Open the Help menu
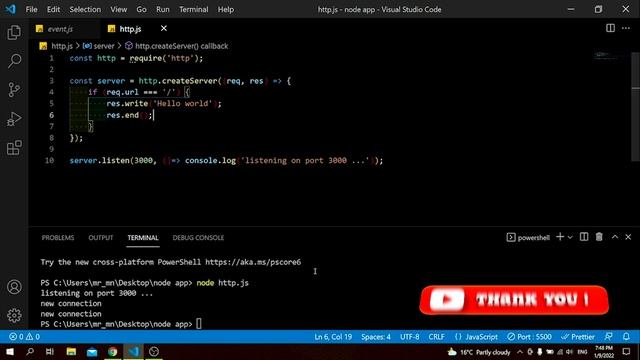Image resolution: width=640 pixels, height=360 pixels. [x=226, y=9]
